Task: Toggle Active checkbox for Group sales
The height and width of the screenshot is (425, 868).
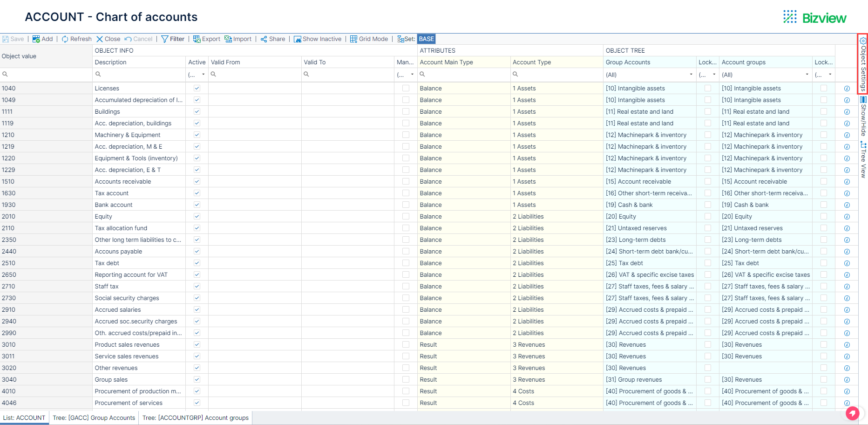Action: [197, 379]
